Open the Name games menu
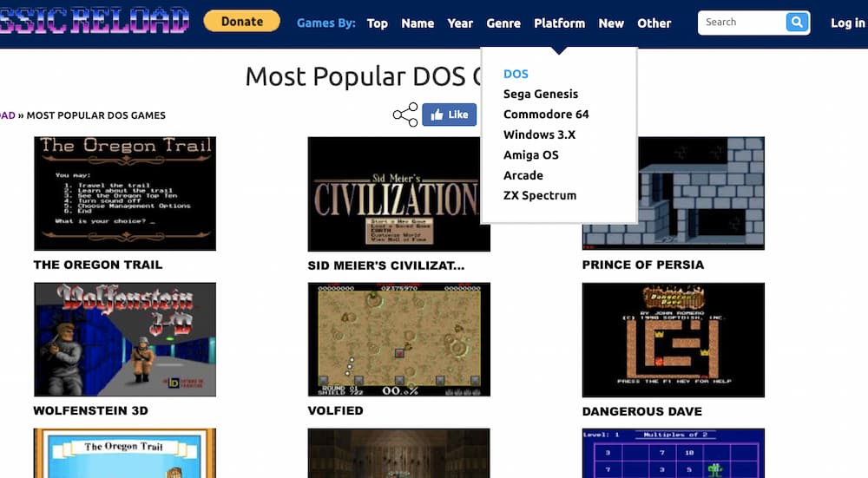This screenshot has width=868, height=478. point(418,23)
